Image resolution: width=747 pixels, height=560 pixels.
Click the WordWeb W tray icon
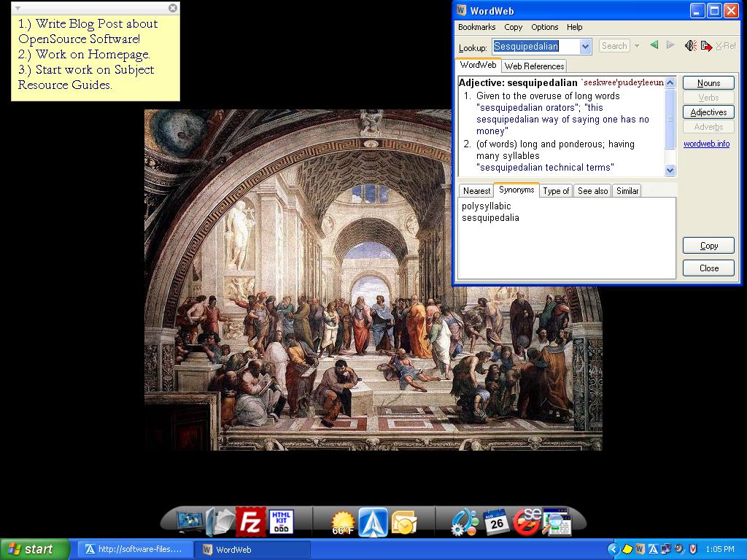[x=640, y=549]
